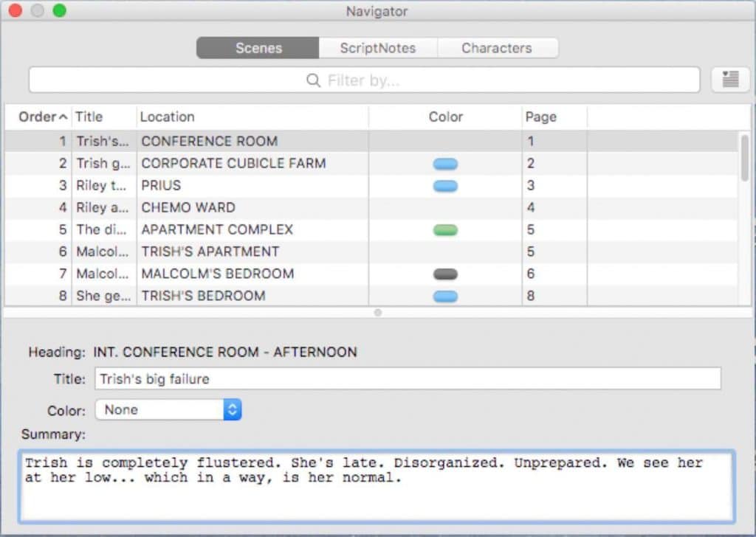The height and width of the screenshot is (537, 756).
Task: Click the magnifying glass search icon
Action: [313, 80]
